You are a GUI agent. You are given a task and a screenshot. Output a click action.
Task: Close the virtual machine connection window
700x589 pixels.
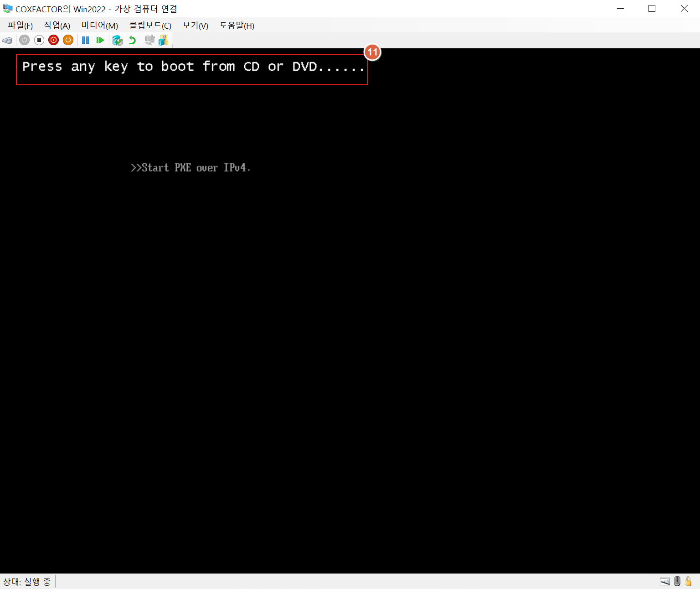coord(684,9)
